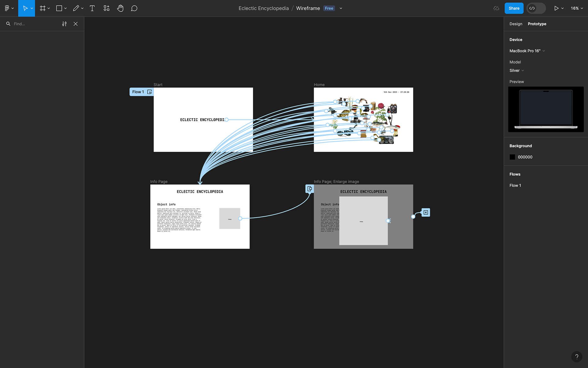Play Flow 1 from its badge icon
This screenshot has height=368, width=588.
tap(149, 92)
